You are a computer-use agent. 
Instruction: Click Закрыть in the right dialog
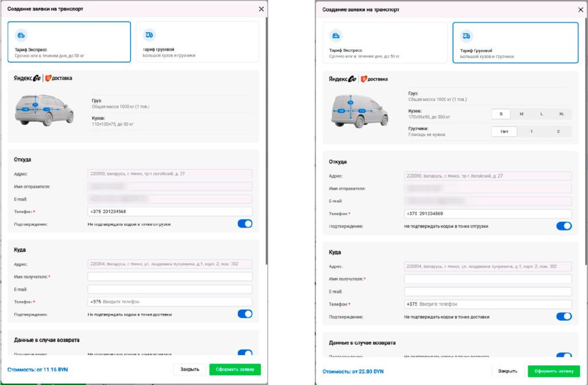coord(508,371)
